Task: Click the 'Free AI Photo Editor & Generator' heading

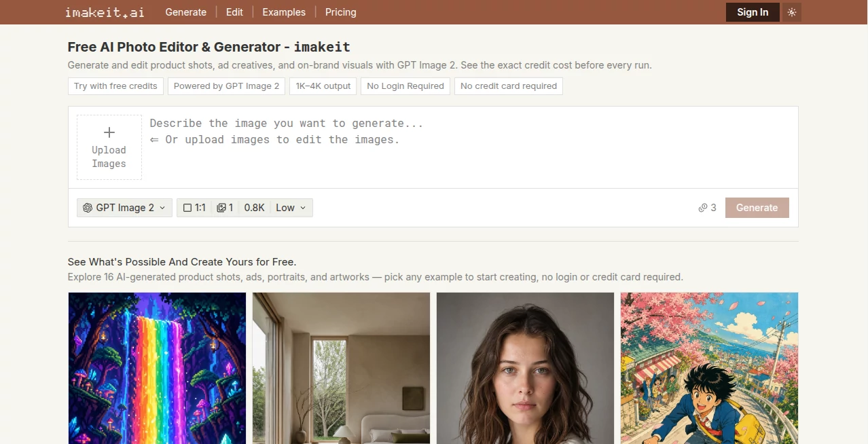Action: click(209, 47)
